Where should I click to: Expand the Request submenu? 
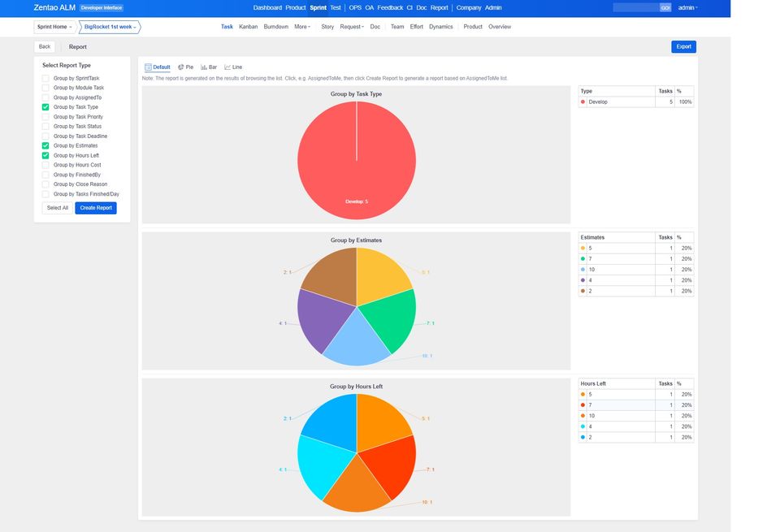pos(352,27)
